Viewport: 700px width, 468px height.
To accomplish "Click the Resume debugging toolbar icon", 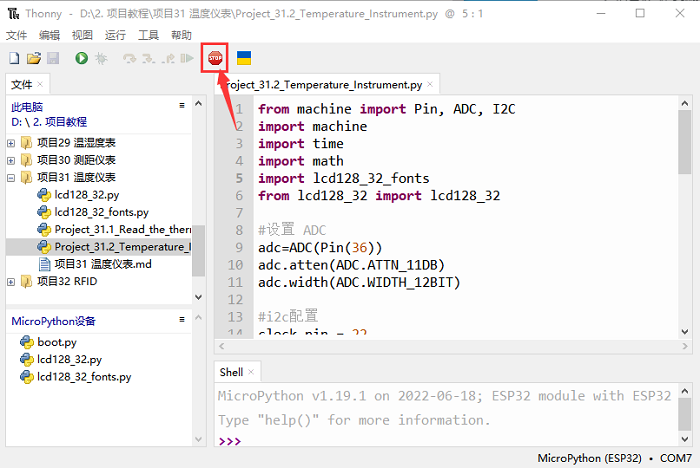I will (x=188, y=59).
